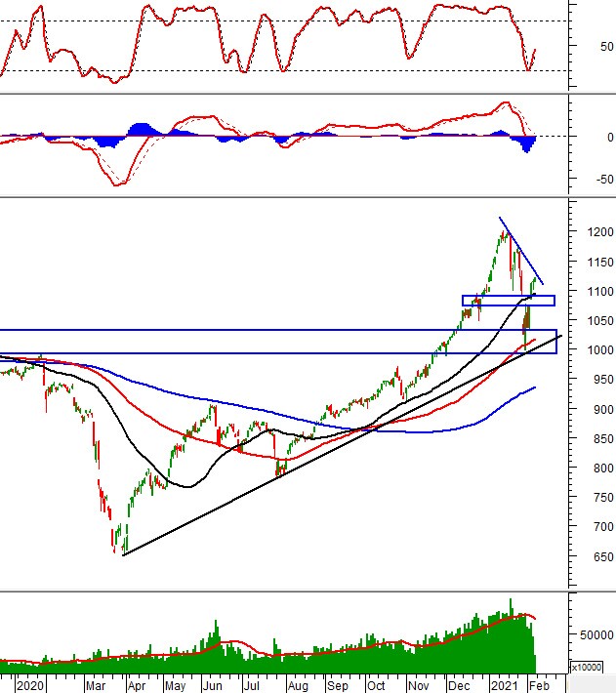Click the 0 MACD axis label
Screen dimensions: 616x693
point(610,138)
